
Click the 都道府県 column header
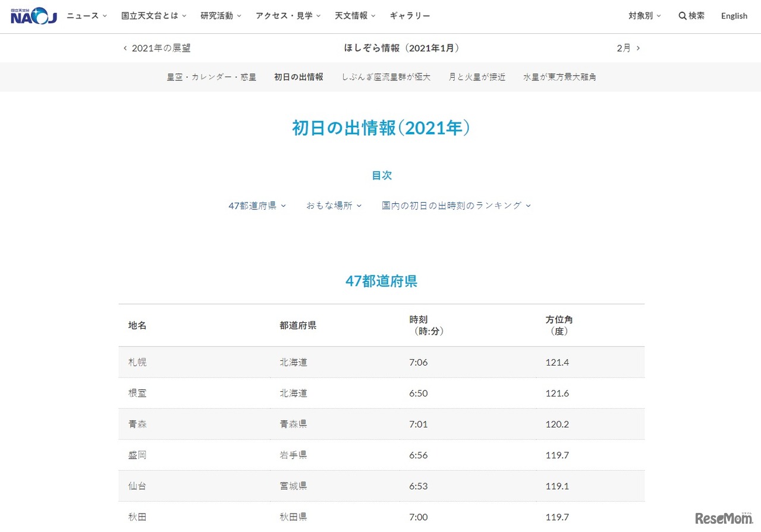[298, 326]
